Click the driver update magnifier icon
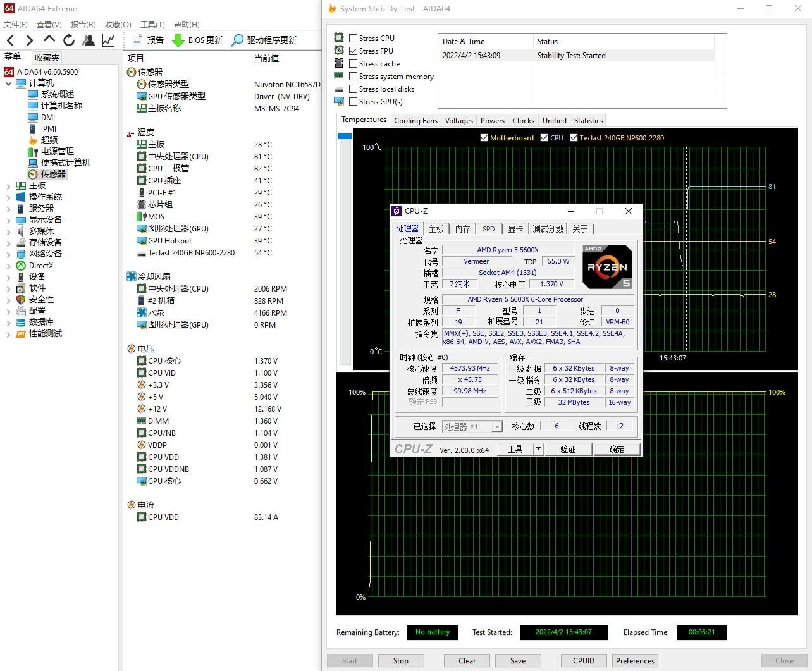Viewport: 812px width, 671px height. coord(237,40)
